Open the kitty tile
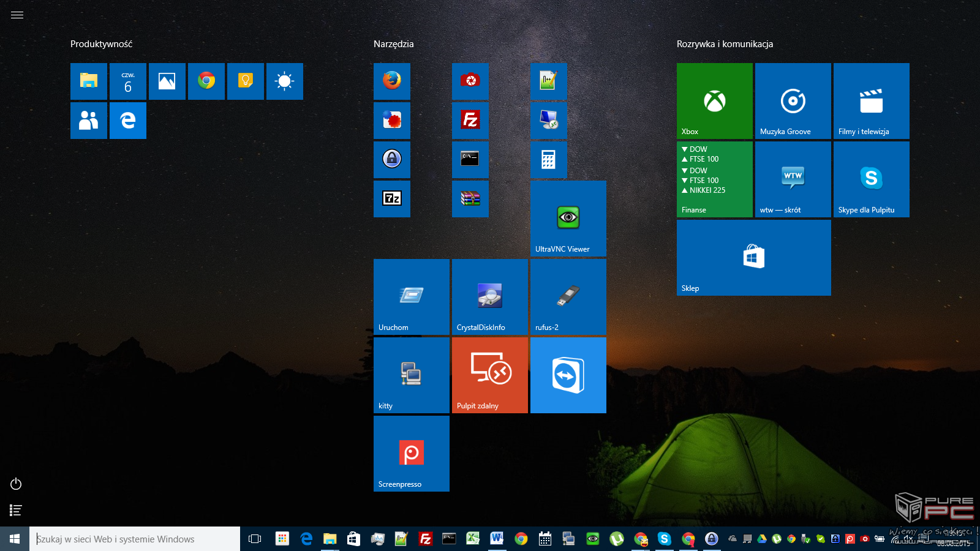 click(x=412, y=375)
